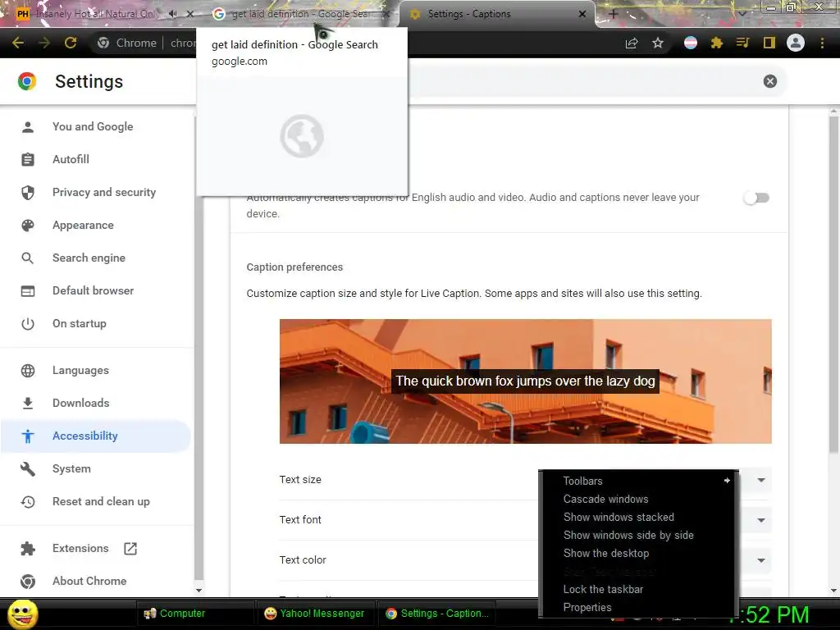Go back using the browser back arrow
The image size is (840, 630).
18,43
